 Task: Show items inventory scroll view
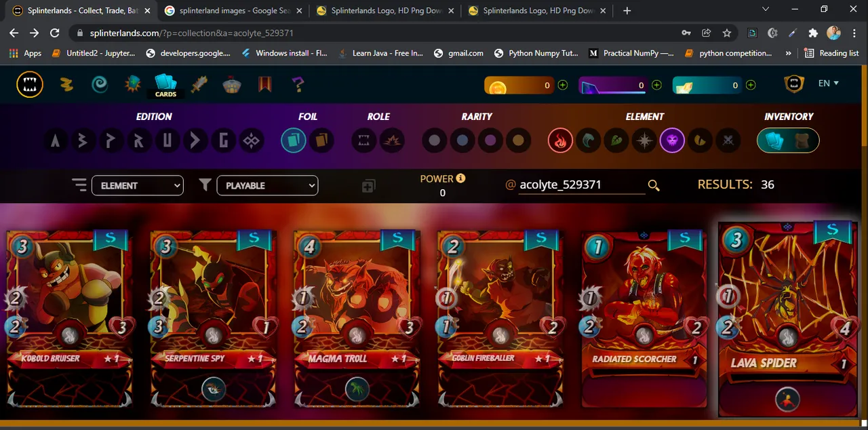click(x=804, y=141)
